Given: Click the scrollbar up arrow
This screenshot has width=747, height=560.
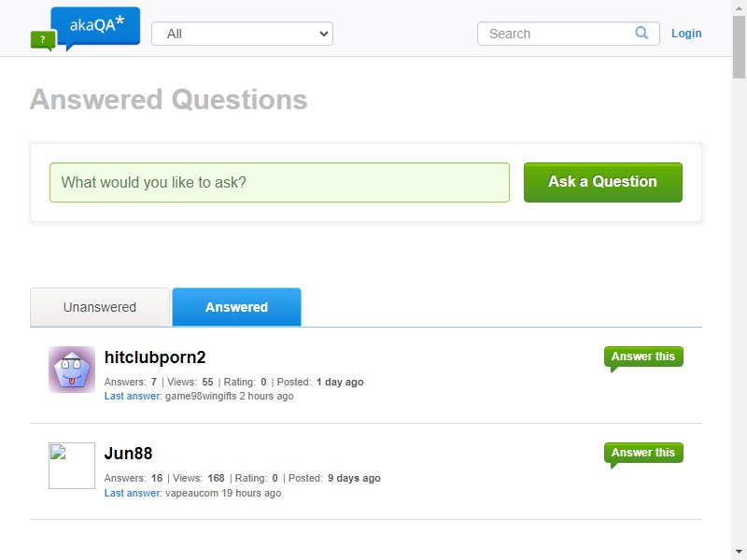Looking at the screenshot, I should (739, 7).
